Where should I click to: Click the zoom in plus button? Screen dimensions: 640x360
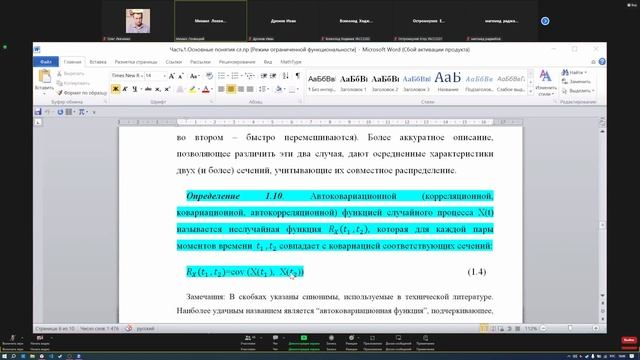tap(596, 328)
